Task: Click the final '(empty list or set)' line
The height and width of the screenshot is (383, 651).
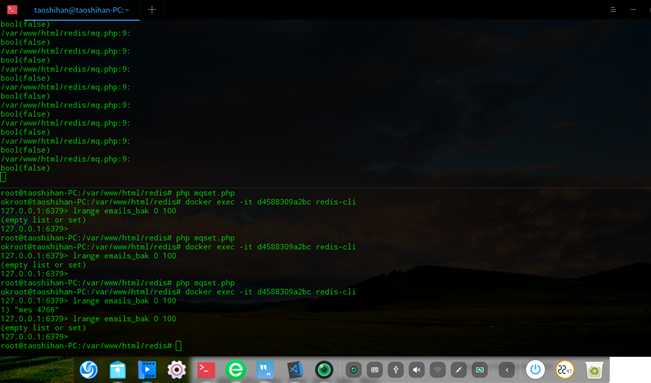Action: click(43, 328)
